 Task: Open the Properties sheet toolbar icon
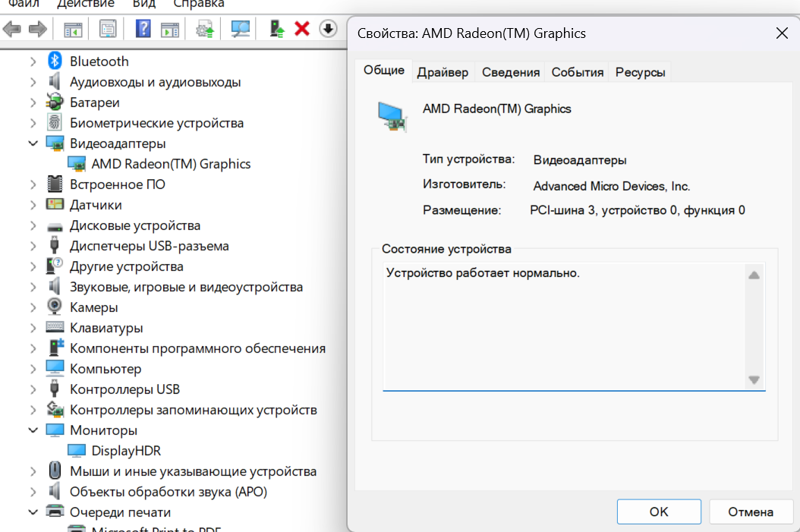click(108, 29)
